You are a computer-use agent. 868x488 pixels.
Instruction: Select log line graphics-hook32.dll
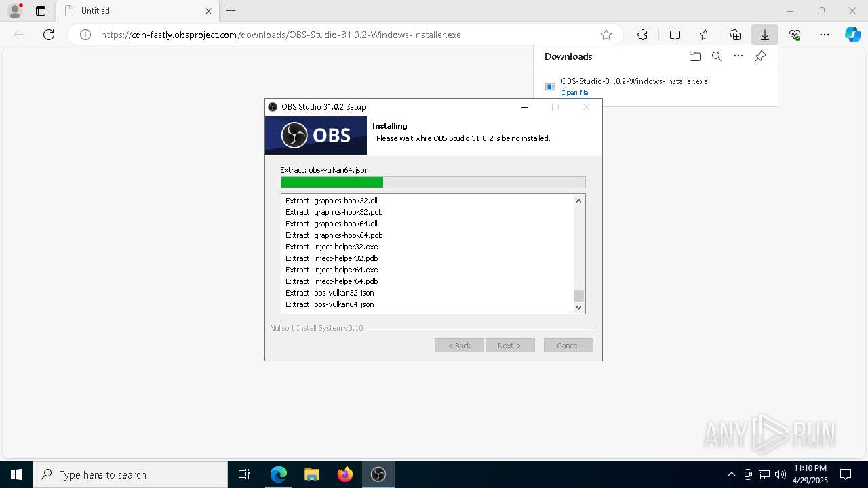coord(332,201)
